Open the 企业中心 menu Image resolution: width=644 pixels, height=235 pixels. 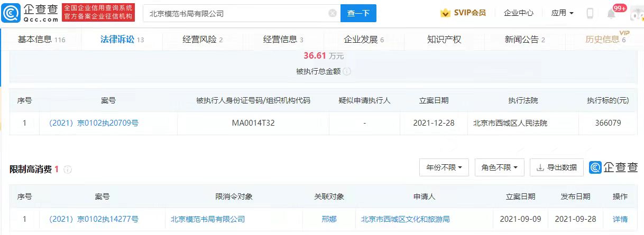pyautogui.click(x=518, y=13)
